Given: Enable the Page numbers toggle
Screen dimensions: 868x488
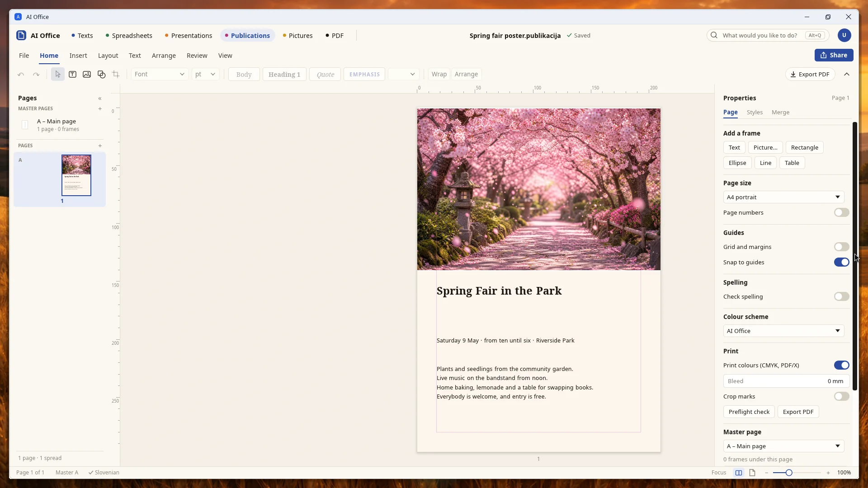Looking at the screenshot, I should click(x=841, y=213).
